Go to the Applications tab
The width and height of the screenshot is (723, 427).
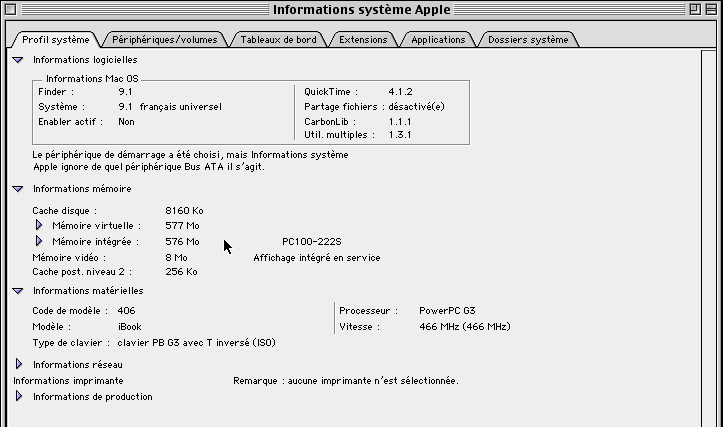(x=438, y=40)
